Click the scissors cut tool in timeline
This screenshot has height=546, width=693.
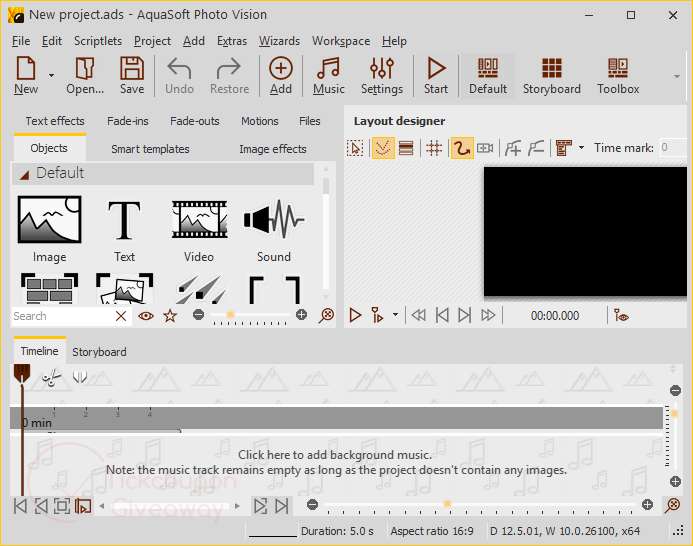[51, 377]
